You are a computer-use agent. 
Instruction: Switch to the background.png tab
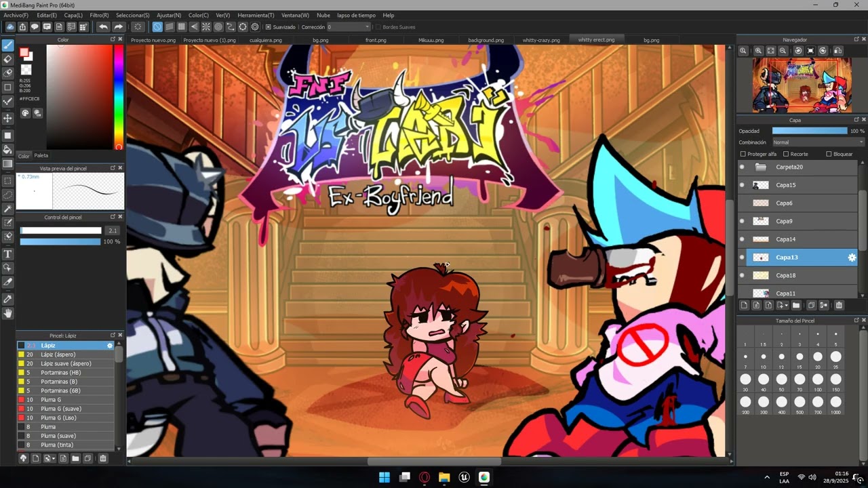click(x=486, y=40)
